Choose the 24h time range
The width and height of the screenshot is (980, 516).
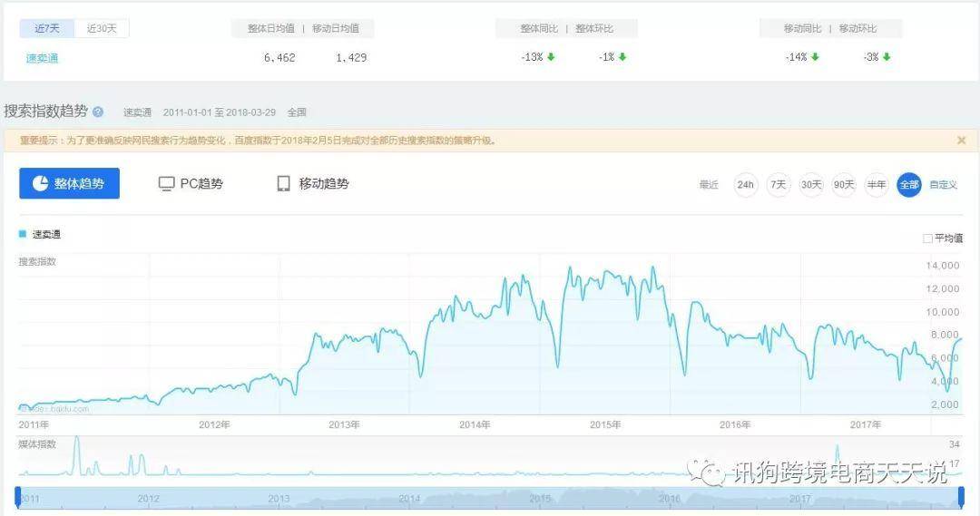[x=745, y=184]
